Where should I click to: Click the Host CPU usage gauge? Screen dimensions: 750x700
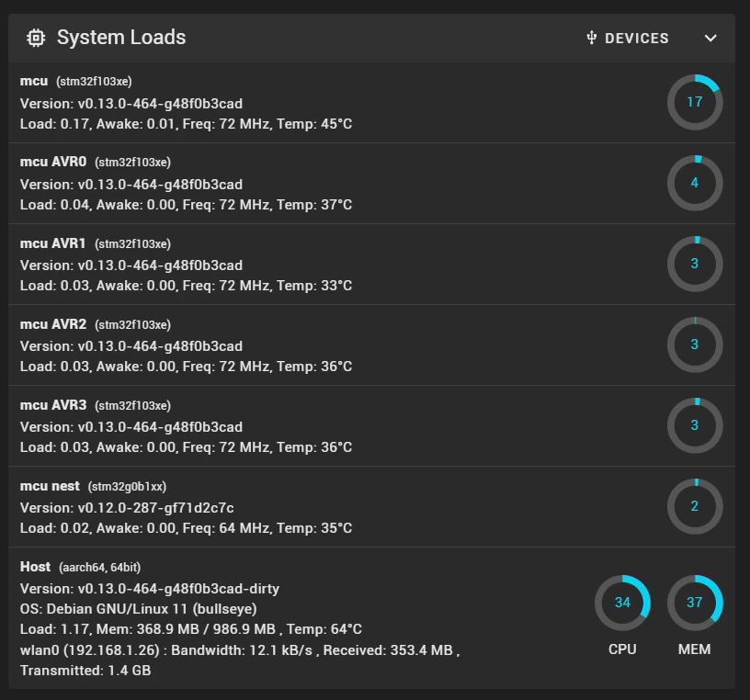click(x=622, y=603)
